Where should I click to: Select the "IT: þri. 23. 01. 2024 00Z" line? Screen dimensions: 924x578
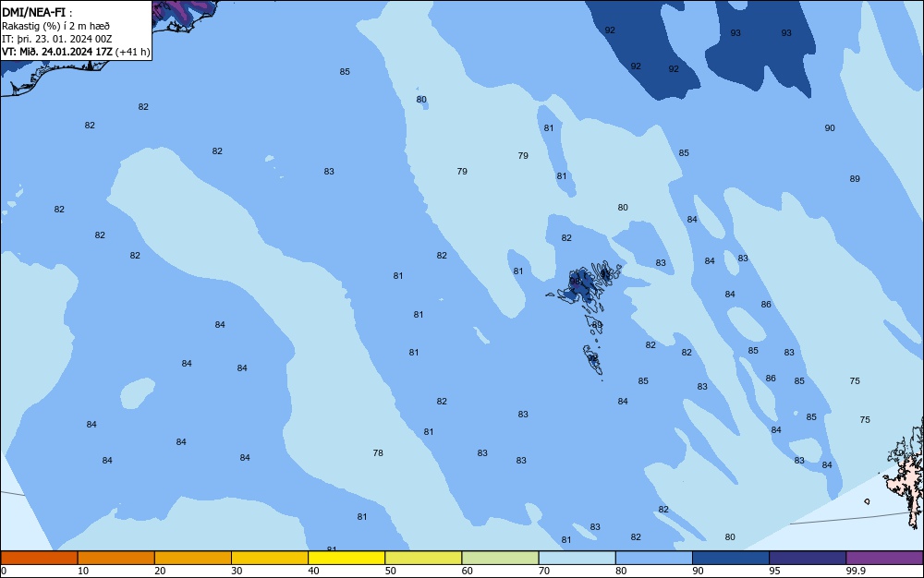(56, 39)
